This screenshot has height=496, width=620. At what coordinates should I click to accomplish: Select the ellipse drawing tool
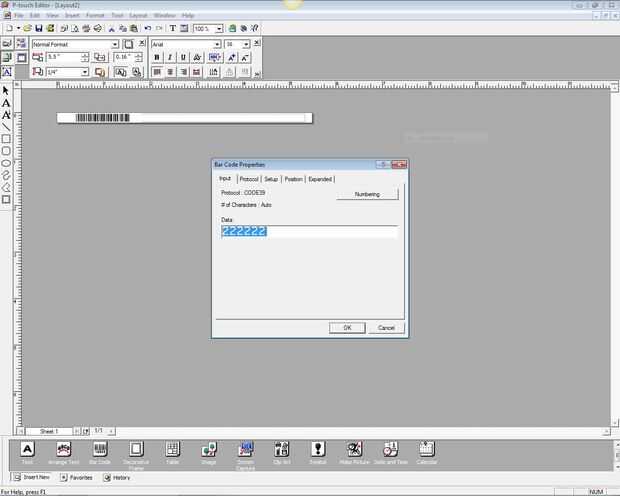click(6, 163)
